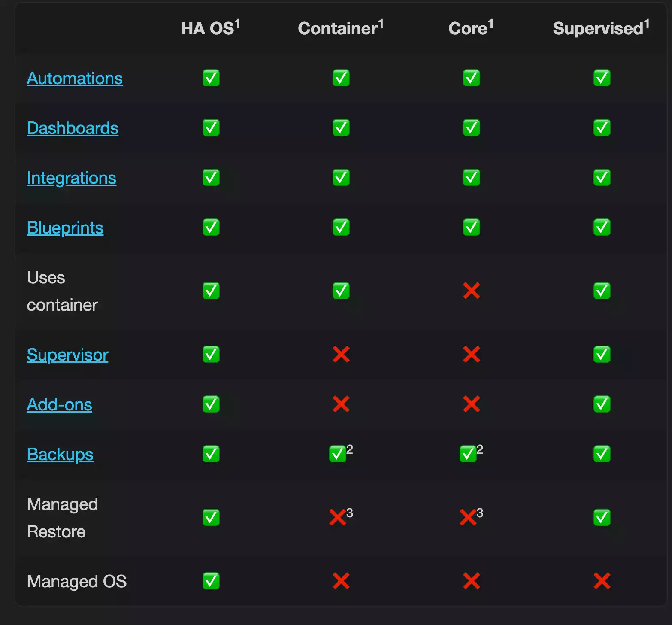
Task: Open the Automations link
Action: tap(75, 79)
